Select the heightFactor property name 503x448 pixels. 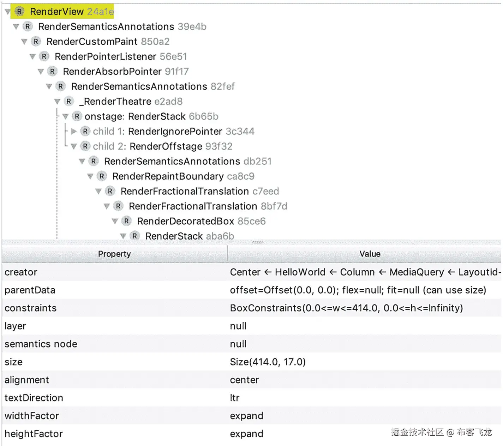click(x=34, y=434)
